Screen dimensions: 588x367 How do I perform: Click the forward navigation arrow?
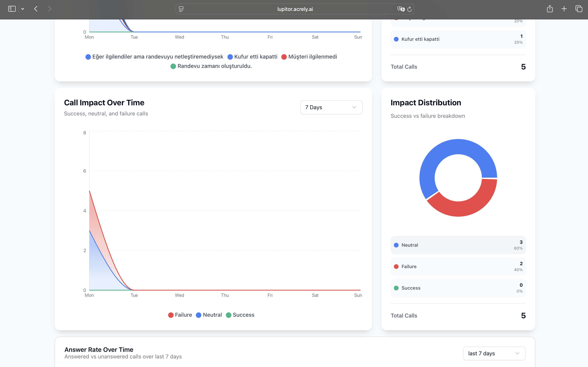(50, 9)
